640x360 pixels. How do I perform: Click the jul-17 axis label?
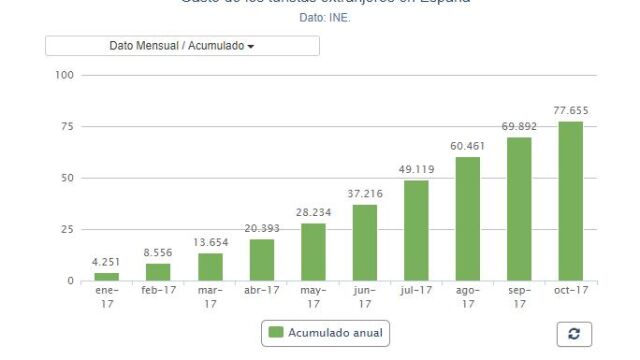pos(416,290)
